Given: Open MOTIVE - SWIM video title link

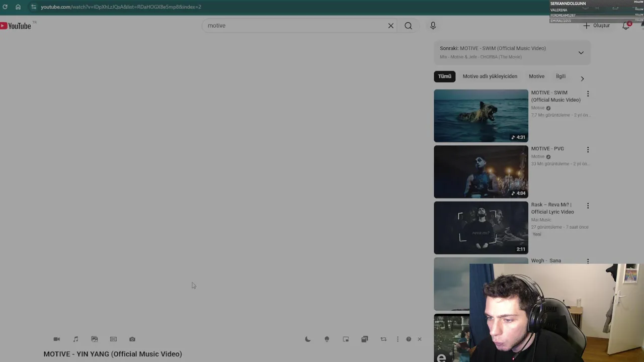Looking at the screenshot, I should [556, 96].
